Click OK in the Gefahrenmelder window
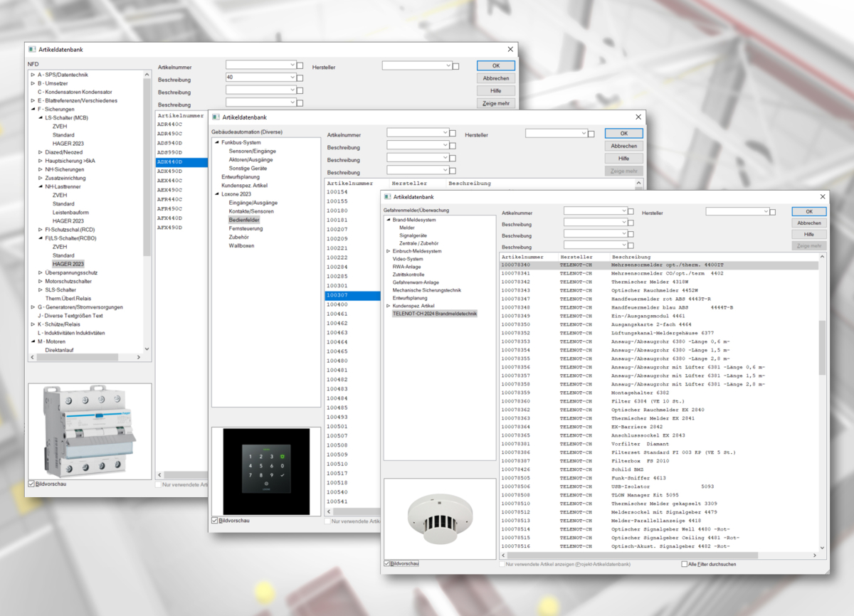Image resolution: width=854 pixels, height=616 pixels. click(x=809, y=211)
